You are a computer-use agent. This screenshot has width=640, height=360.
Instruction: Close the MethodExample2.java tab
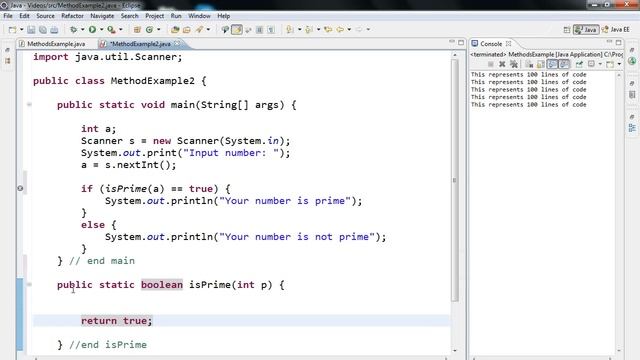(x=177, y=43)
